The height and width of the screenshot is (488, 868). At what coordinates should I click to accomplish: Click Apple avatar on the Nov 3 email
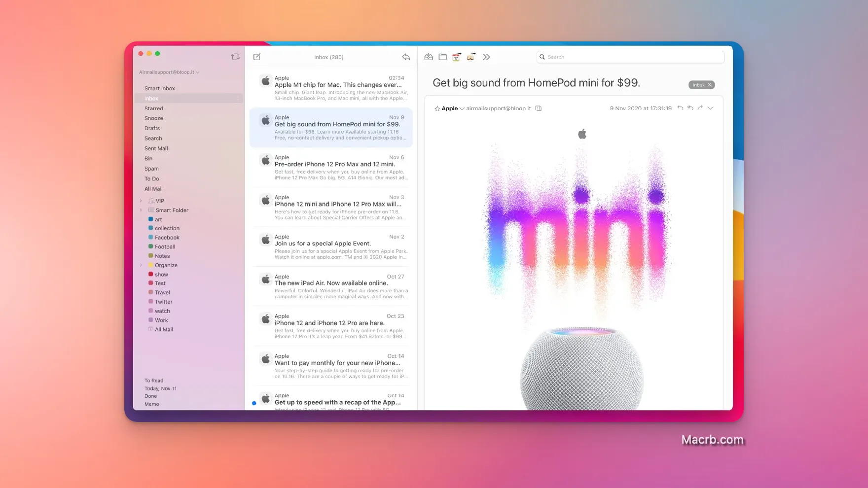[x=265, y=200]
